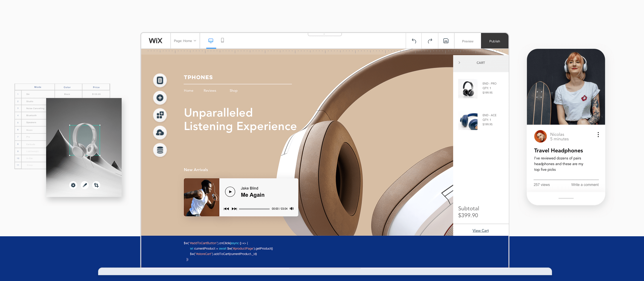Image resolution: width=644 pixels, height=281 pixels.
Task: Select the TPHONES site title
Action: 198,77
